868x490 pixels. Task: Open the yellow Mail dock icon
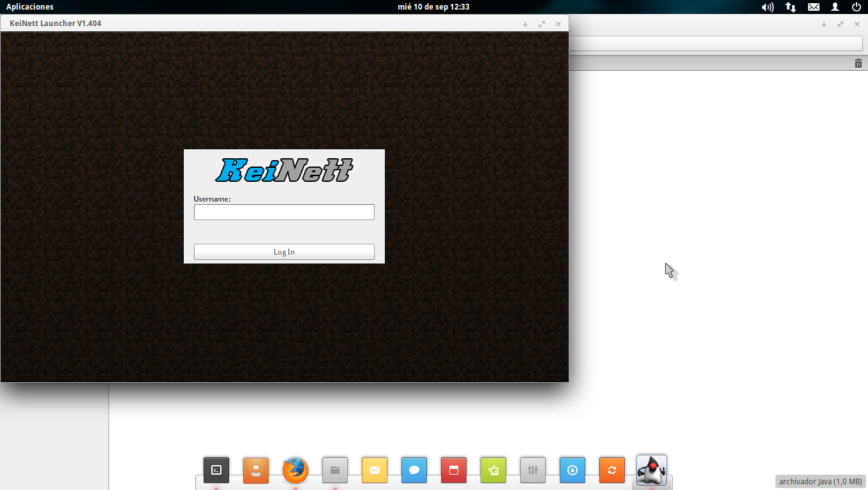point(375,470)
